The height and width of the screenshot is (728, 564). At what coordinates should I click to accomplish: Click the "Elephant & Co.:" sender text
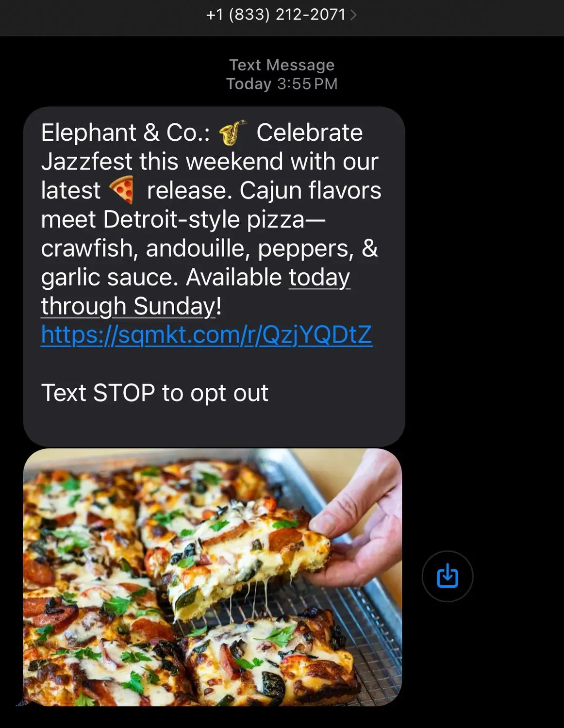coord(126,132)
